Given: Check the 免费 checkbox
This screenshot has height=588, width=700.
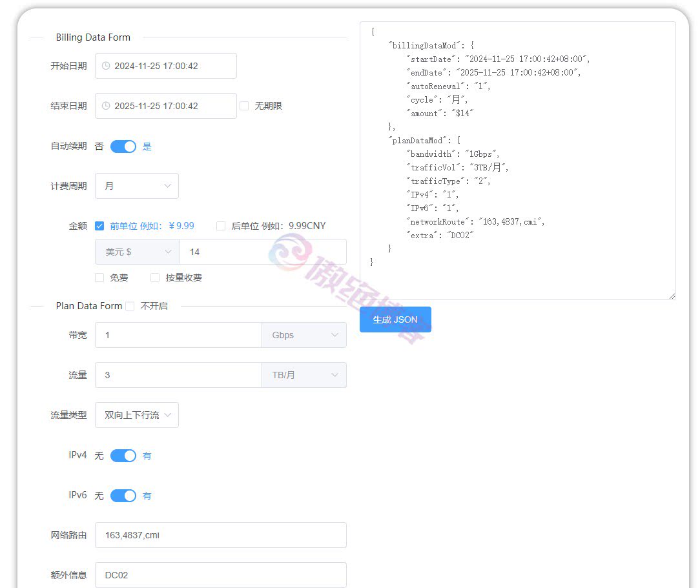Looking at the screenshot, I should point(99,278).
